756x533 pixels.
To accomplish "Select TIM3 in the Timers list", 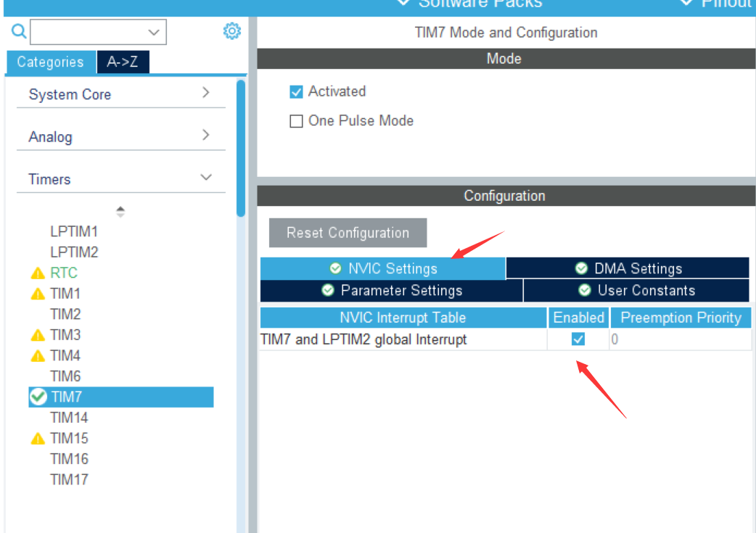I will [65, 335].
